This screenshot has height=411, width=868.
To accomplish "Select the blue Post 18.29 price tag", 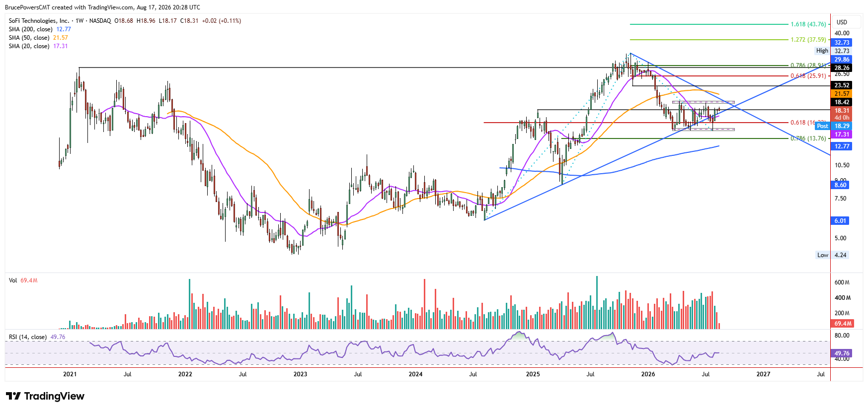I will [x=833, y=126].
